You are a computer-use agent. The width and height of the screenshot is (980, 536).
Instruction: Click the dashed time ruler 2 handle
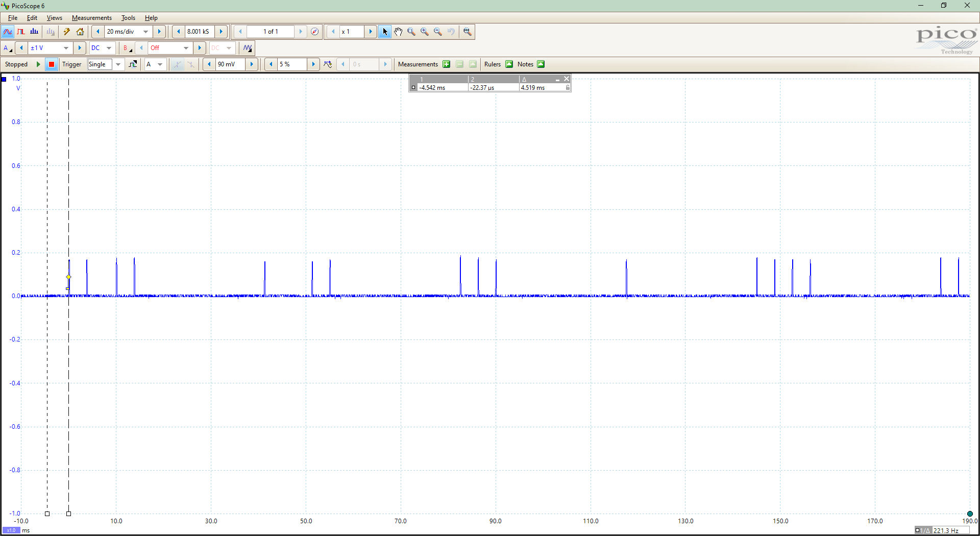69,514
